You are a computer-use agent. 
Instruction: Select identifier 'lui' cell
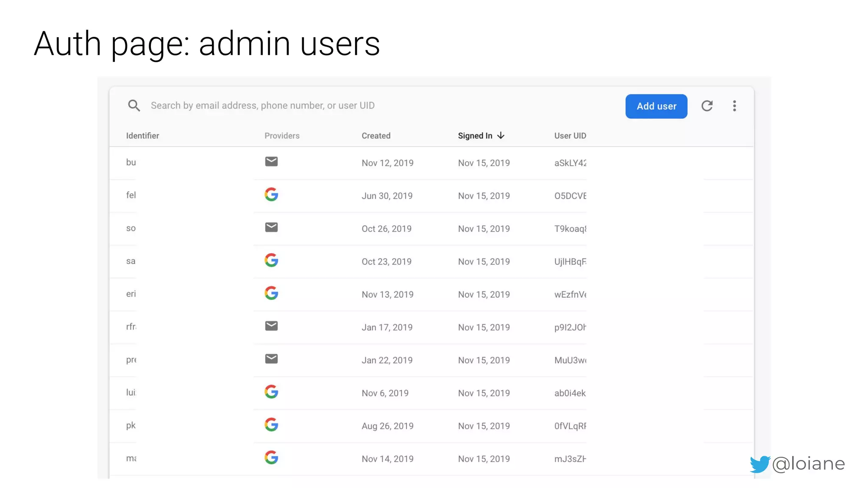click(131, 392)
